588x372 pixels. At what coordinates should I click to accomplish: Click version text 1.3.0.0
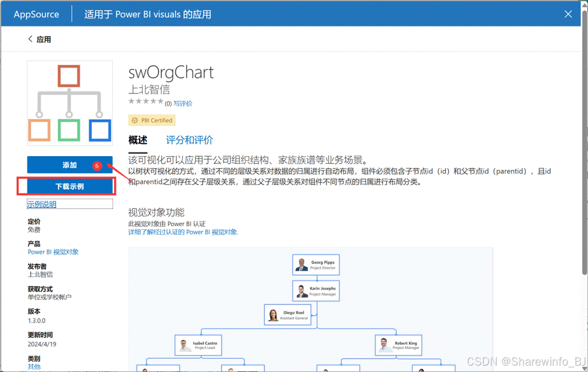(36, 321)
